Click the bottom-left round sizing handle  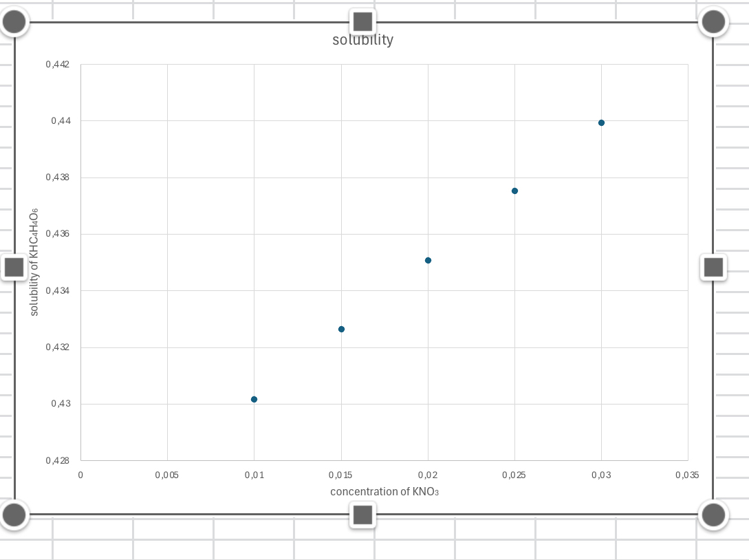pyautogui.click(x=14, y=515)
